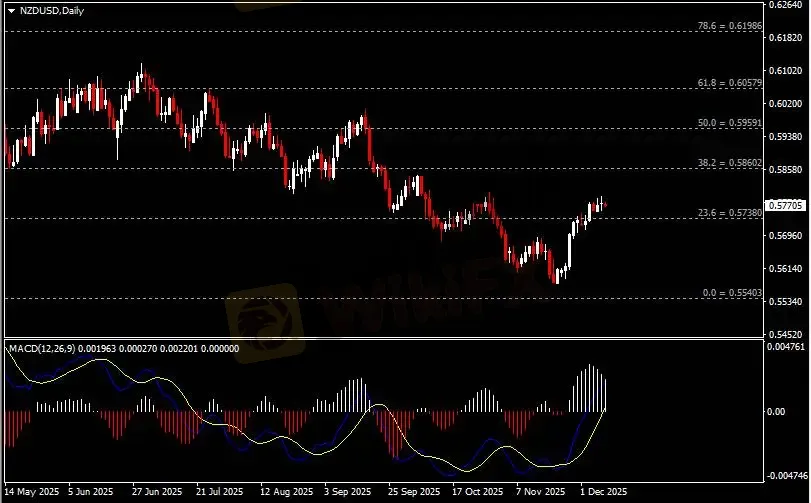Click the 14 May 2025 date label
Image resolution: width=811 pixels, height=503 pixels.
point(32,491)
